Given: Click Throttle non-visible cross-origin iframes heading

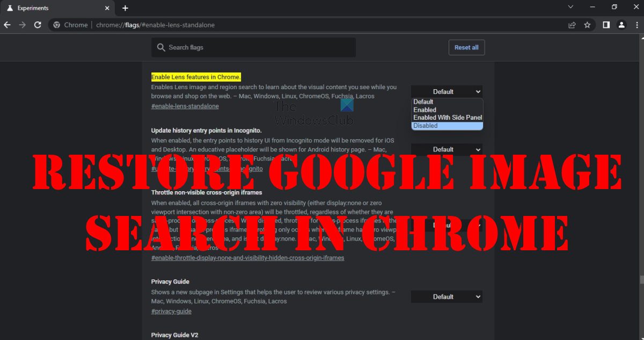Looking at the screenshot, I should [207, 192].
